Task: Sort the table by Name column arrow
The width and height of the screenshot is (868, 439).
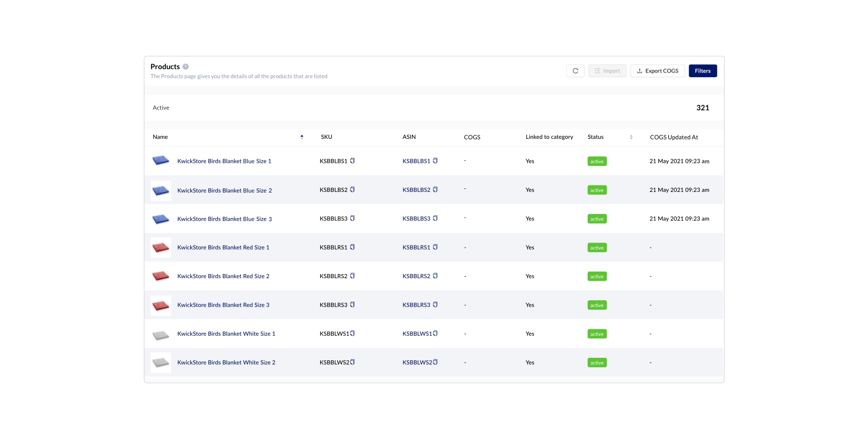Action: (x=302, y=137)
